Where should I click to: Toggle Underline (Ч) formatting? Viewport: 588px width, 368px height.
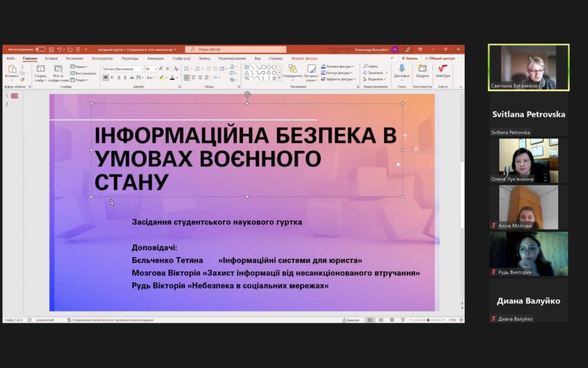[x=119, y=78]
